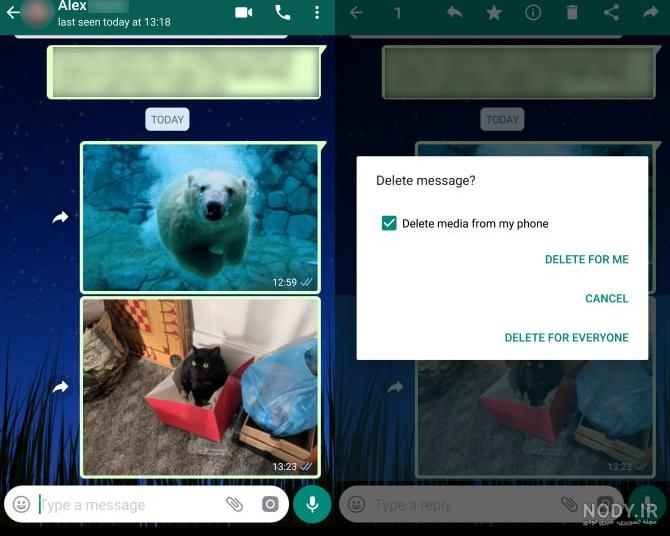Open the emoji picker in message bar
This screenshot has width=670, height=536.
(x=21, y=504)
